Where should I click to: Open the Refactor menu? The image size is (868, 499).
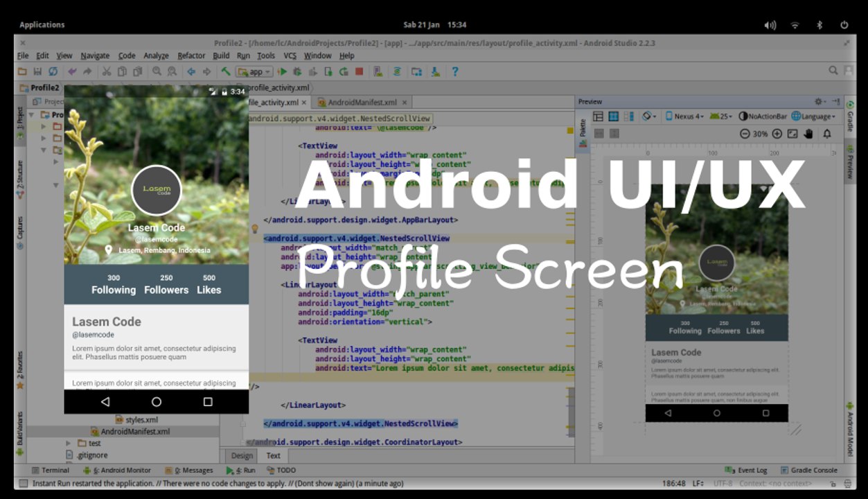[x=191, y=55]
